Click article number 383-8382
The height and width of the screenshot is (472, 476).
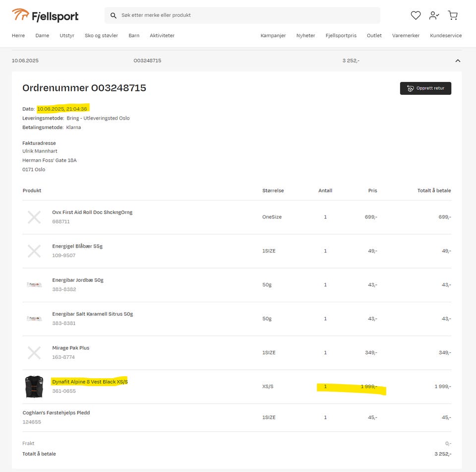point(64,289)
